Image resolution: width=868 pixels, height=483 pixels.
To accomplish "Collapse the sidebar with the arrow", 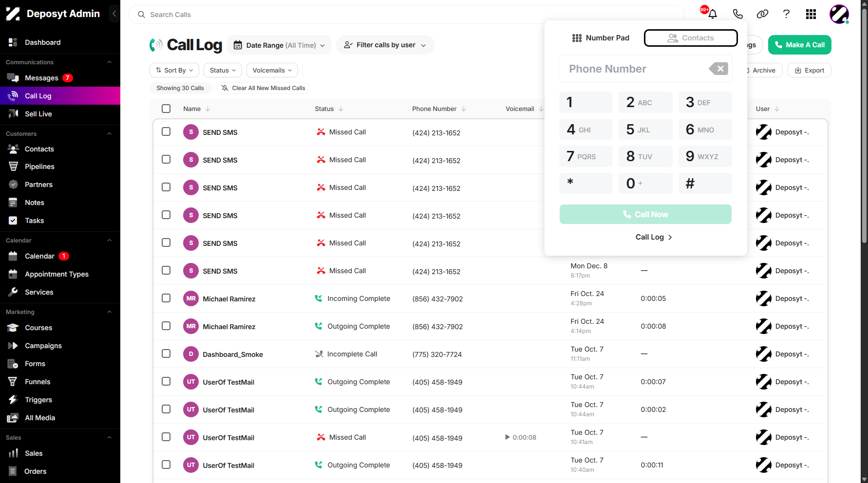I will 114,14.
